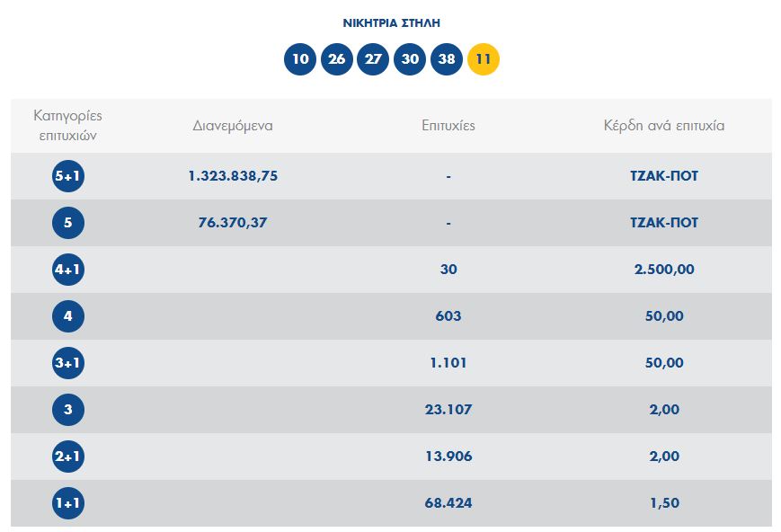Click the Κέρδη ανά επιτυχία column header
The height and width of the screenshot is (532, 781).
(663, 126)
